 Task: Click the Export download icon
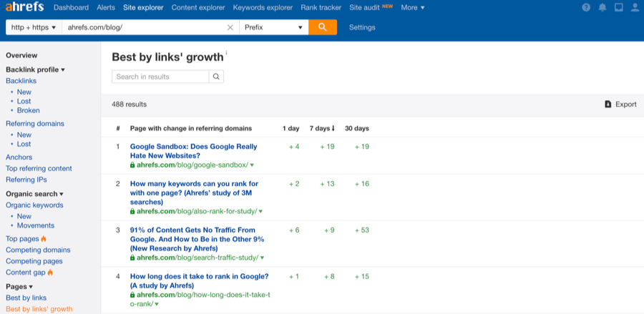(x=608, y=104)
